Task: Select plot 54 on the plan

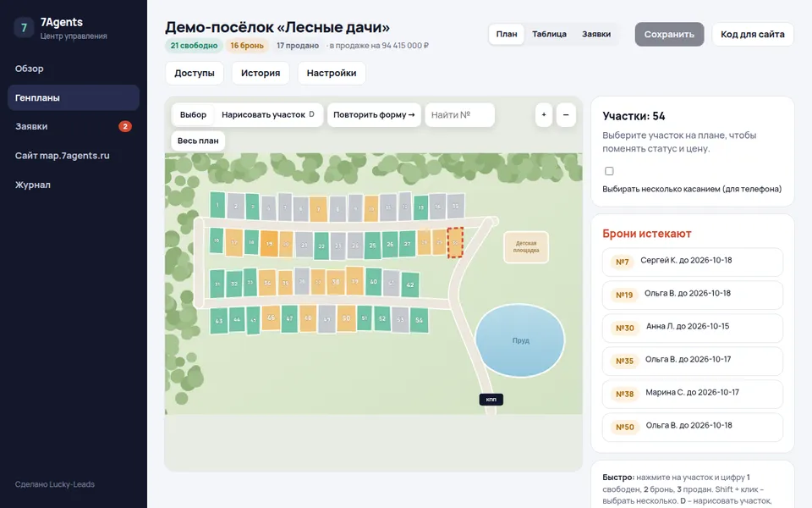Action: (419, 320)
